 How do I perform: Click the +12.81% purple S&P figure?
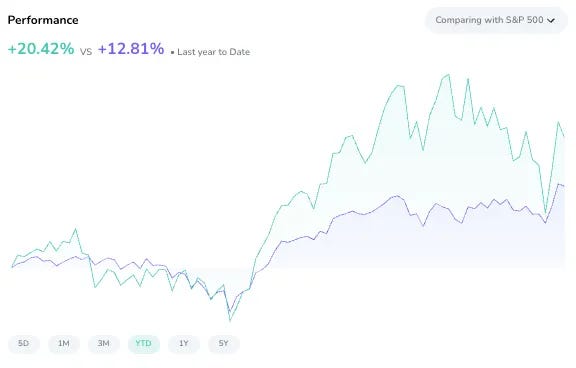(131, 49)
